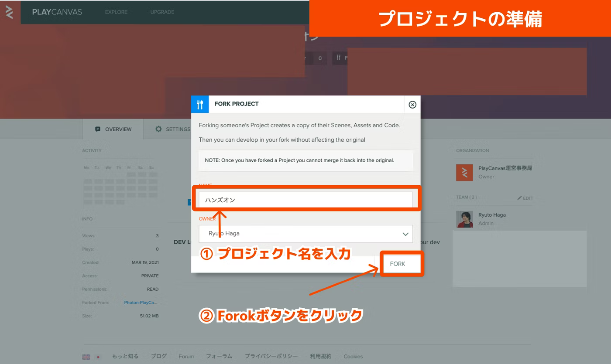Click the Access value PRIVATE

[150, 276]
